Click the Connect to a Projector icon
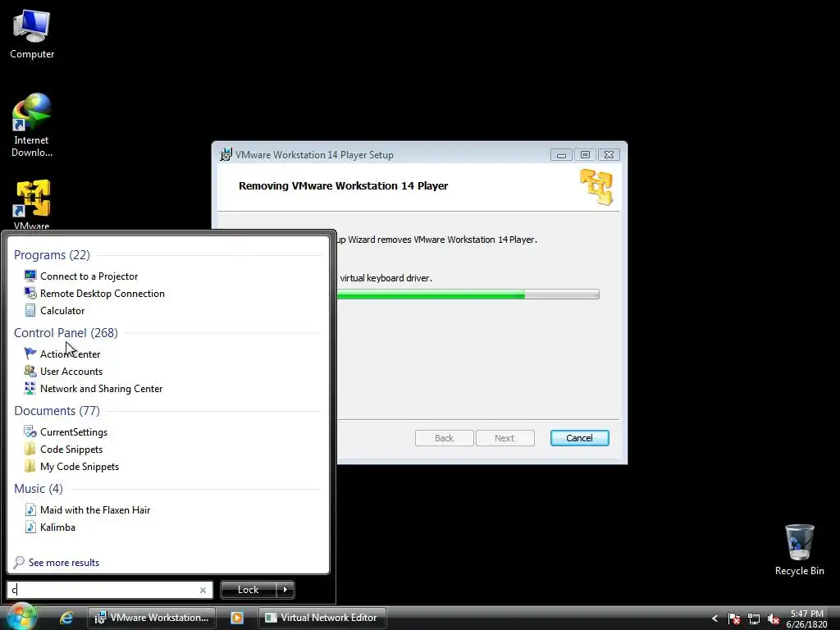This screenshot has width=840, height=630. point(30,276)
